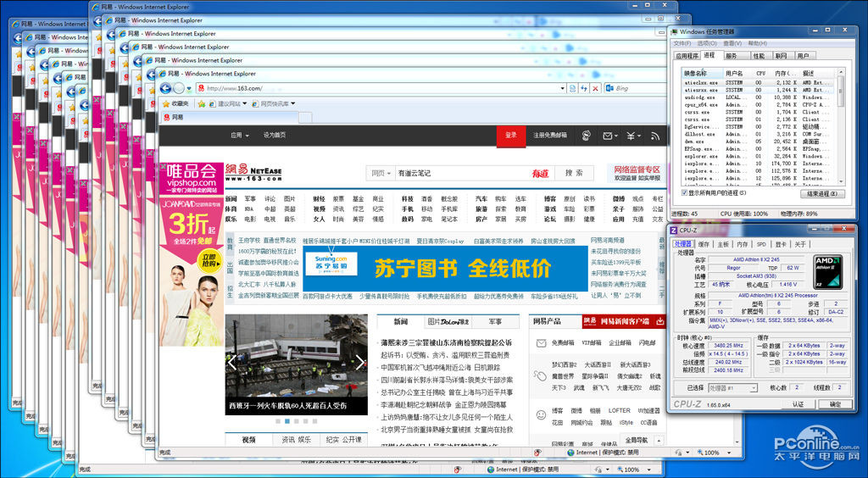Open recent pages dropdown next to forward button
Viewport: 868px width, 478px height.
pos(189,88)
